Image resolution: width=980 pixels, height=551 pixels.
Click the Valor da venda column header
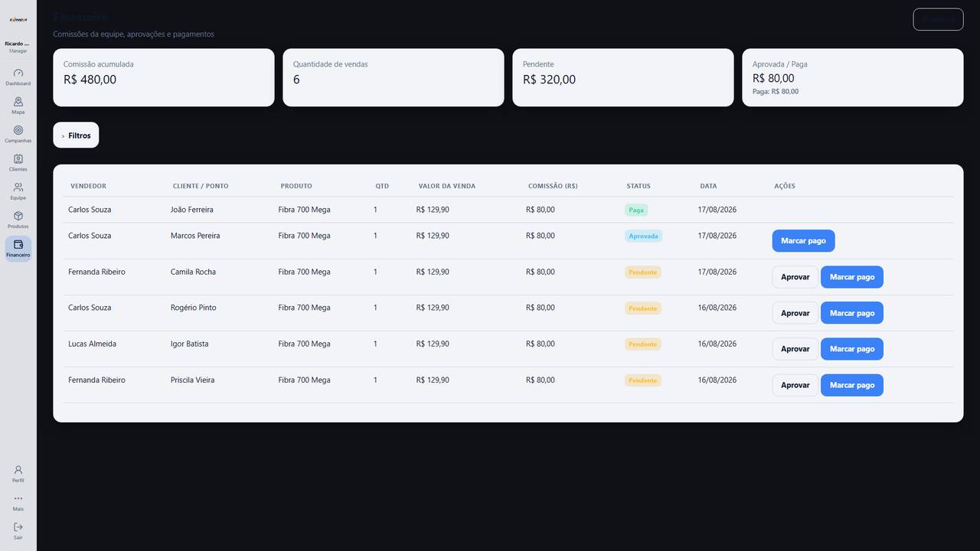pos(447,186)
